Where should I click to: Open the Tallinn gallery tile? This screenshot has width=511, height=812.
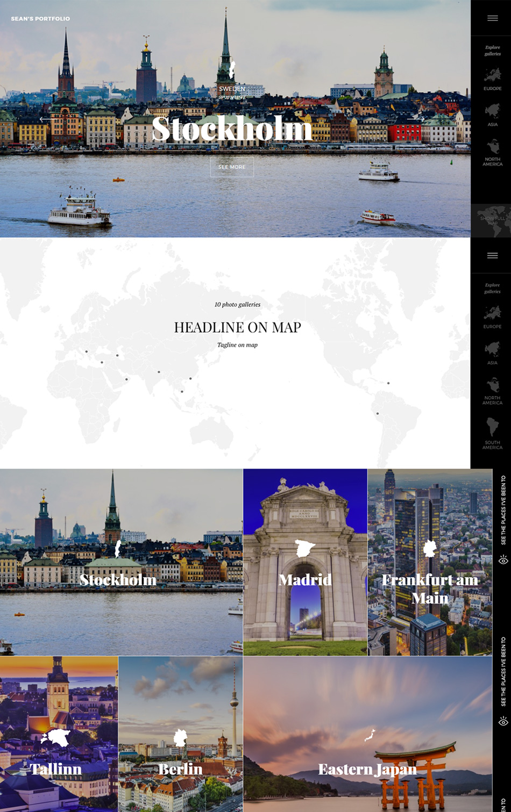pos(59,734)
